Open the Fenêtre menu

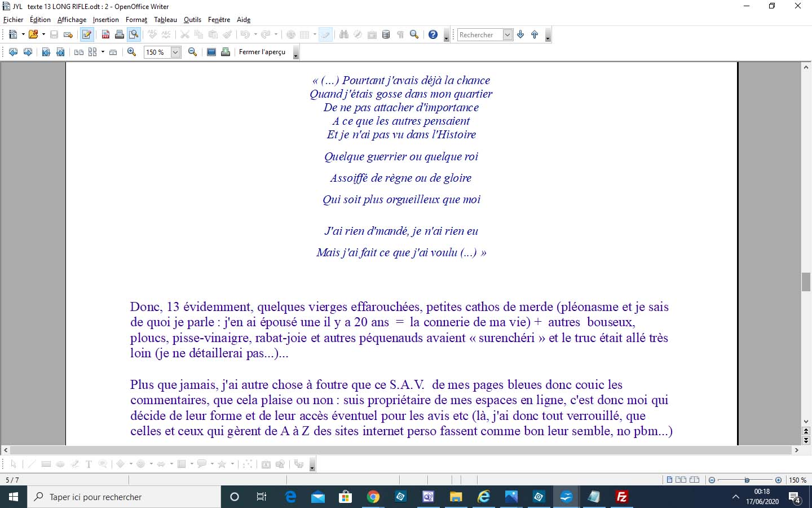point(219,19)
